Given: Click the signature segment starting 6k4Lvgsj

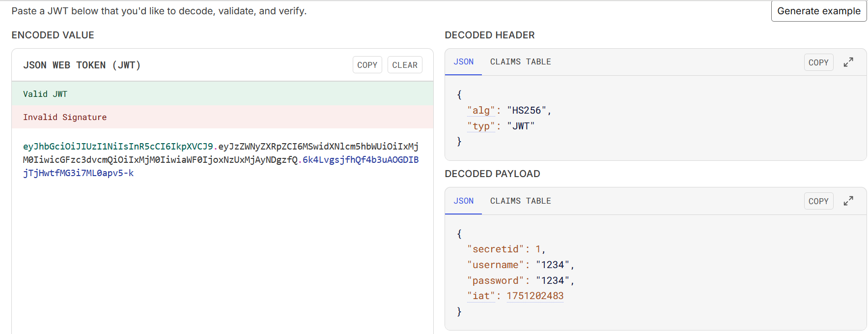Looking at the screenshot, I should tap(361, 159).
